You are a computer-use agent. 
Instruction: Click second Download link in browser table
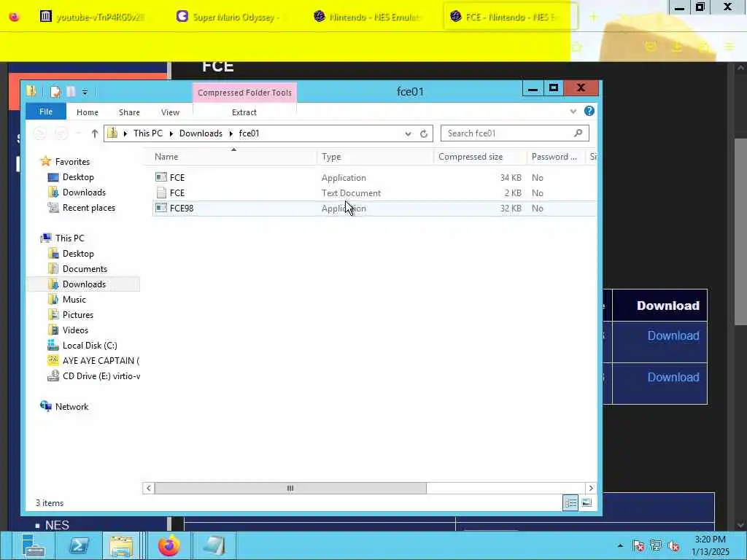coord(673,377)
